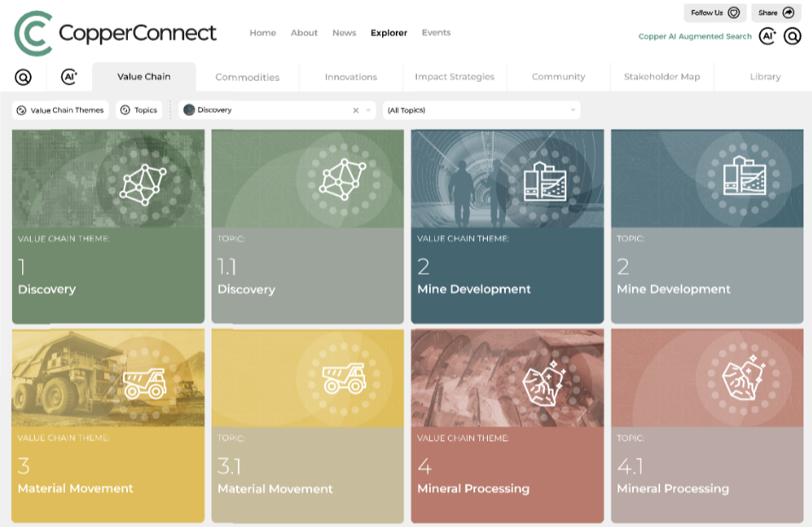This screenshot has width=812, height=527.
Task: Open the Value Chain Theme 1 Discovery card
Action: click(x=108, y=227)
